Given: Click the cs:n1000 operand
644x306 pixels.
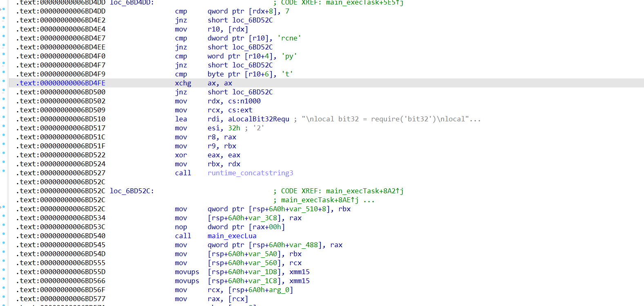Looking at the screenshot, I should (x=244, y=101).
